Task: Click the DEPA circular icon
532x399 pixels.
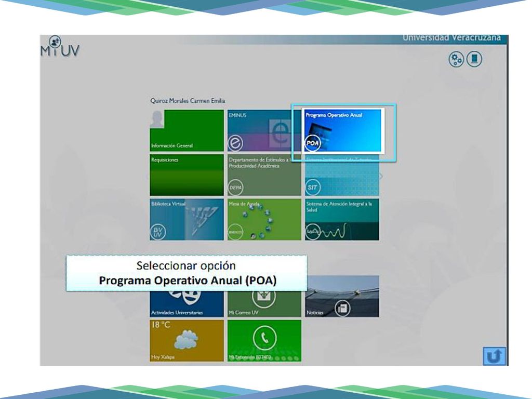Action: coord(235,188)
